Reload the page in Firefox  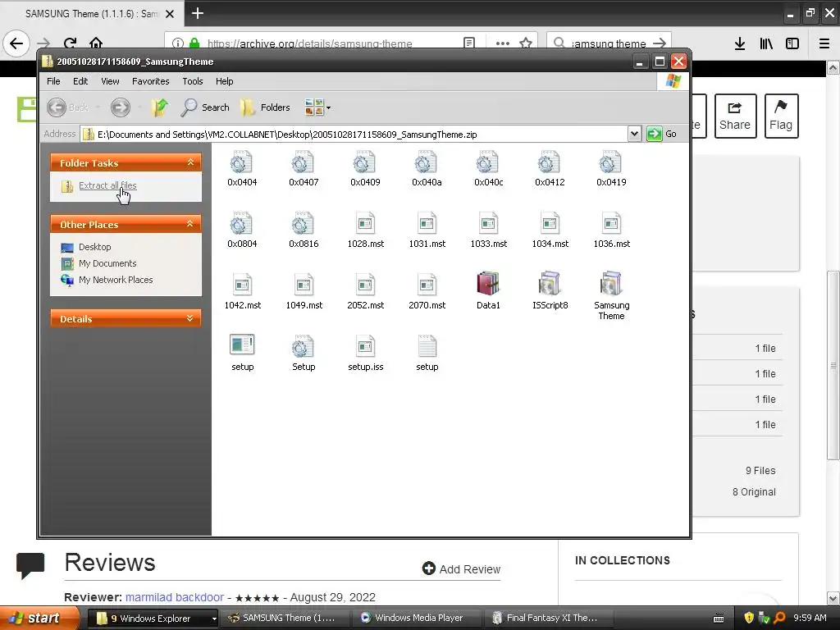click(70, 43)
